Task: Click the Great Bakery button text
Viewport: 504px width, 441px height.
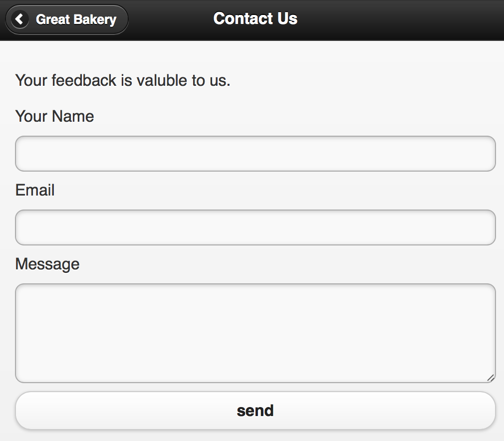Action: pyautogui.click(x=76, y=19)
